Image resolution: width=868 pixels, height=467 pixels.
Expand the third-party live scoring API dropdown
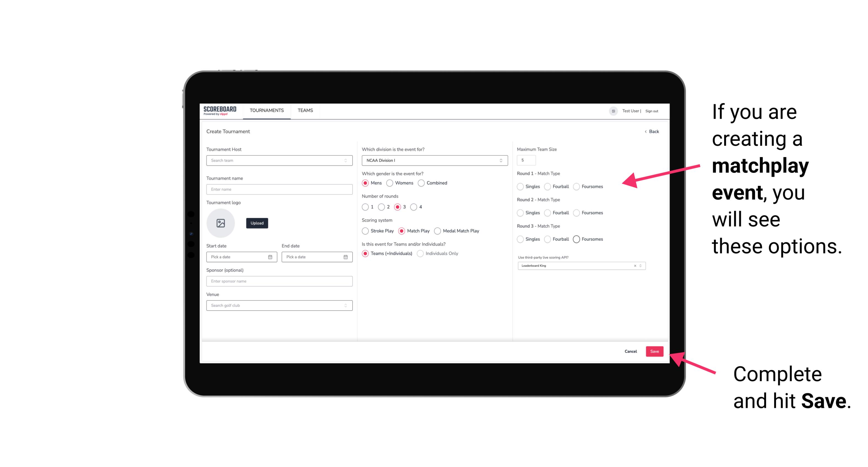pos(640,265)
